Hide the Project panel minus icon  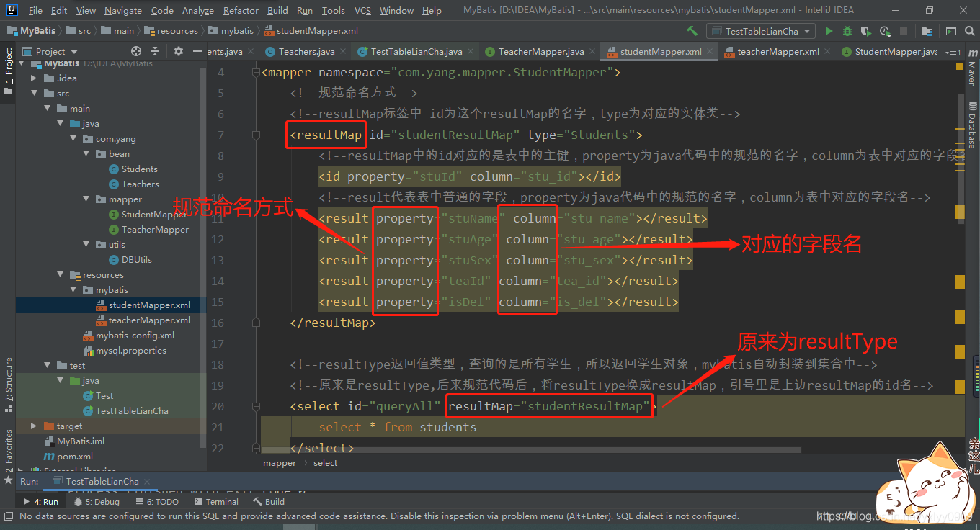point(197,51)
